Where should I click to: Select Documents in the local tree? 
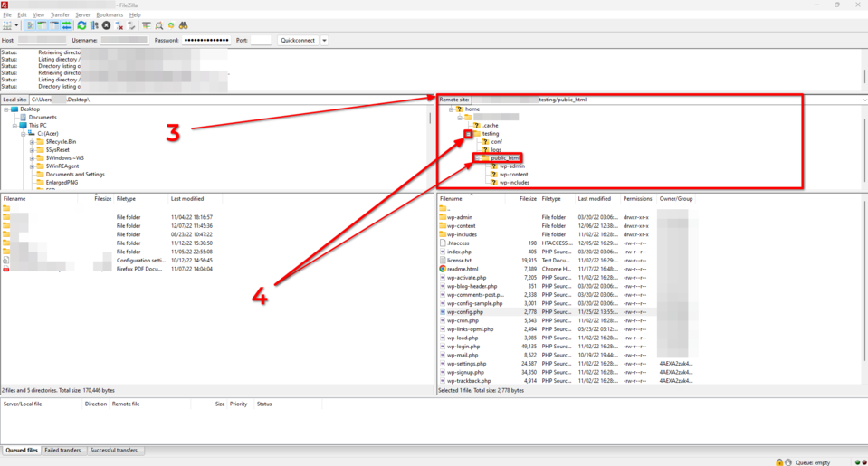43,118
